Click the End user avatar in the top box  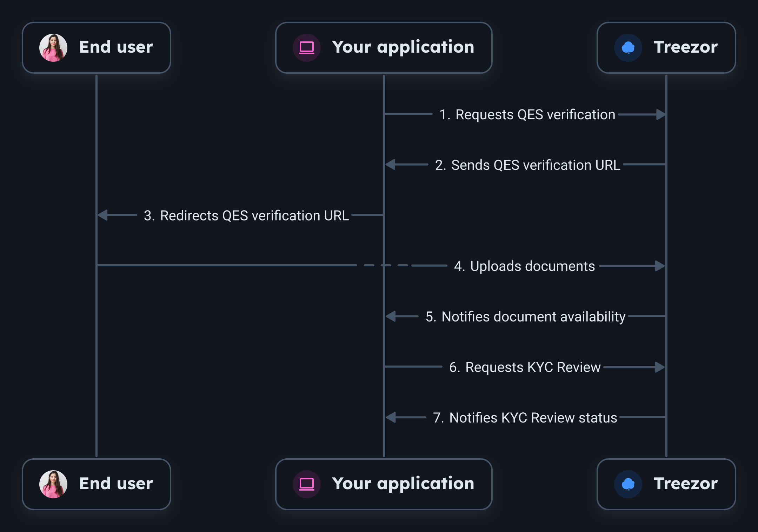[x=53, y=48]
